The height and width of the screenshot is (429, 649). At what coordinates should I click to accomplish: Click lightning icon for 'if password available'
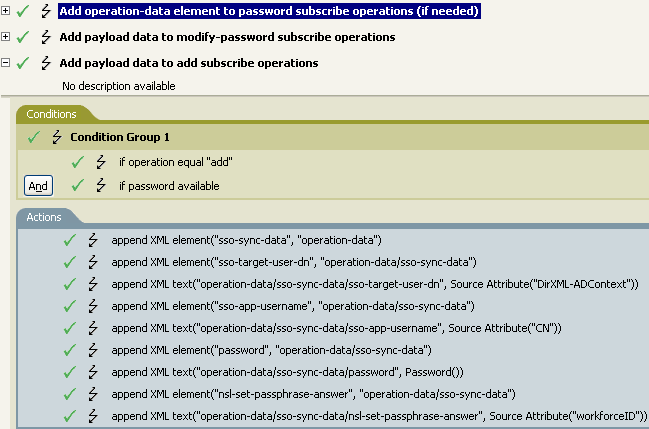point(101,186)
